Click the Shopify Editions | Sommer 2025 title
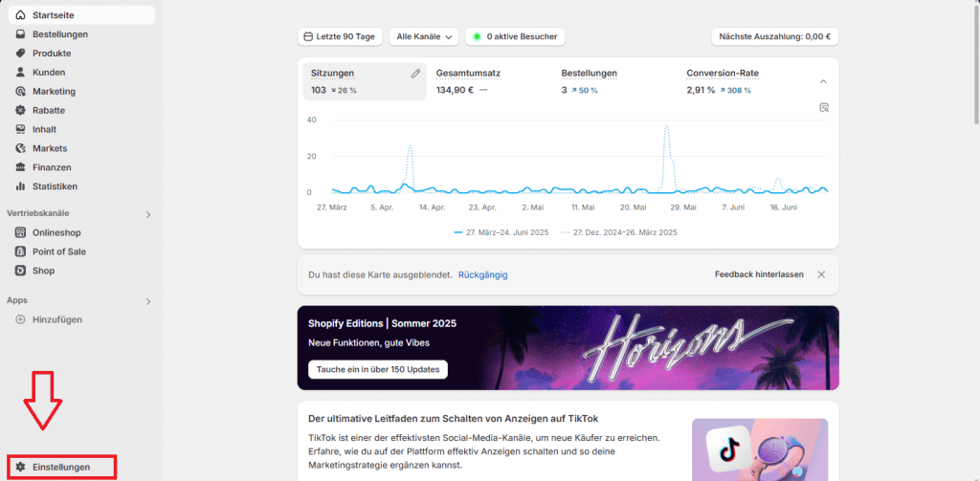 [x=383, y=323]
